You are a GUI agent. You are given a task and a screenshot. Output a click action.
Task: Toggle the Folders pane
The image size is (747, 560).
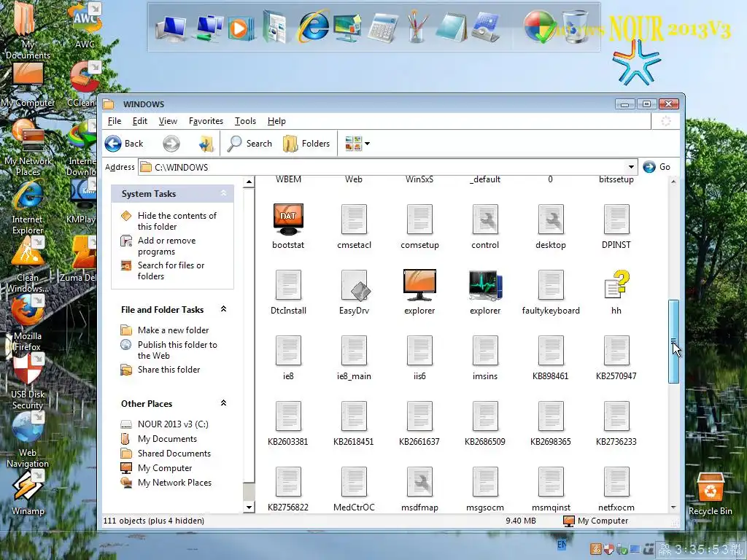(306, 144)
